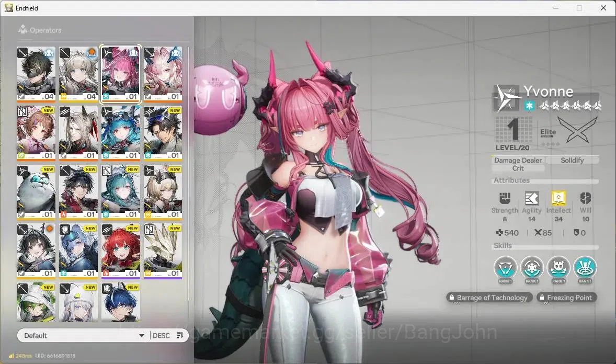Click the Attributes section heading
616x364 pixels.
[511, 180]
